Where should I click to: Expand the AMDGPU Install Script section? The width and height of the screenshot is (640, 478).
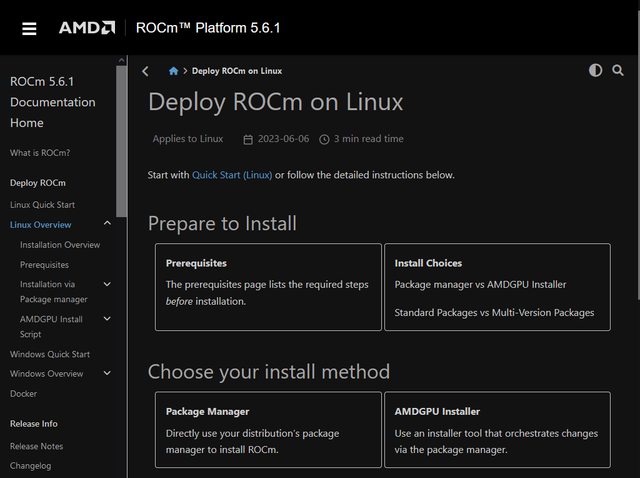[107, 320]
